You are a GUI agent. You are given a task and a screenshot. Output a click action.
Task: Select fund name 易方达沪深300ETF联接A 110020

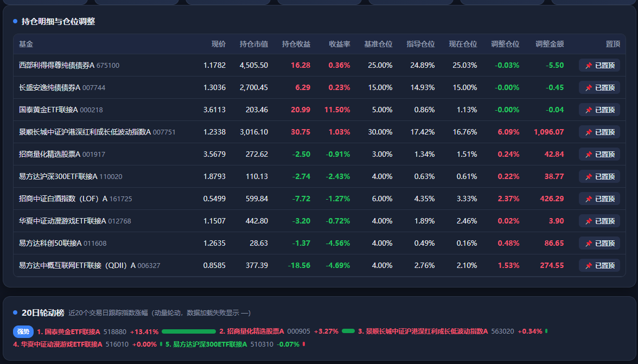[71, 176]
